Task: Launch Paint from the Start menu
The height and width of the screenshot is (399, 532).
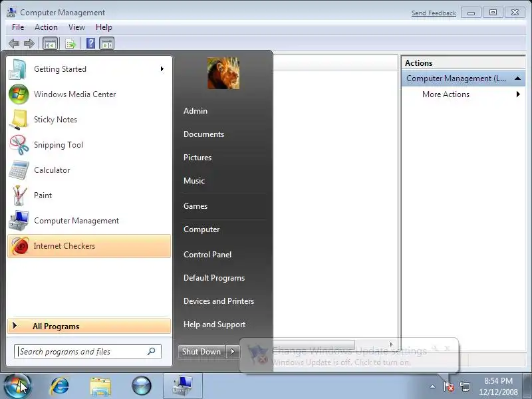Action: point(89,196)
